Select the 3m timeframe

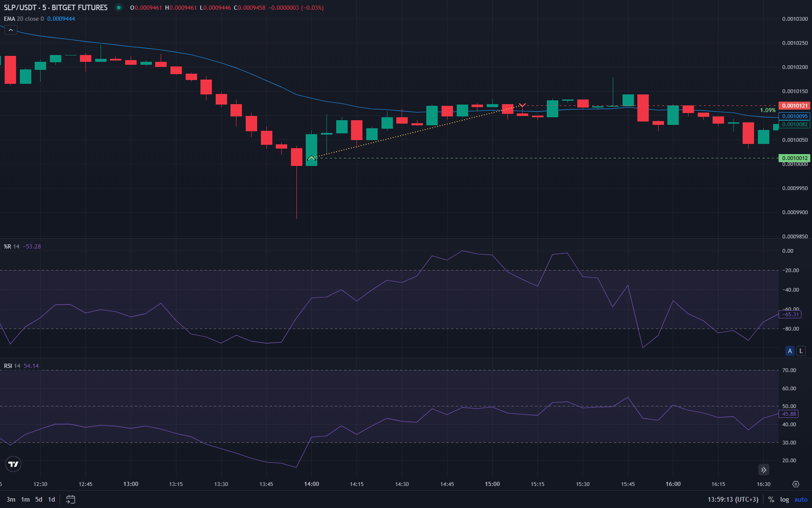(x=11, y=500)
